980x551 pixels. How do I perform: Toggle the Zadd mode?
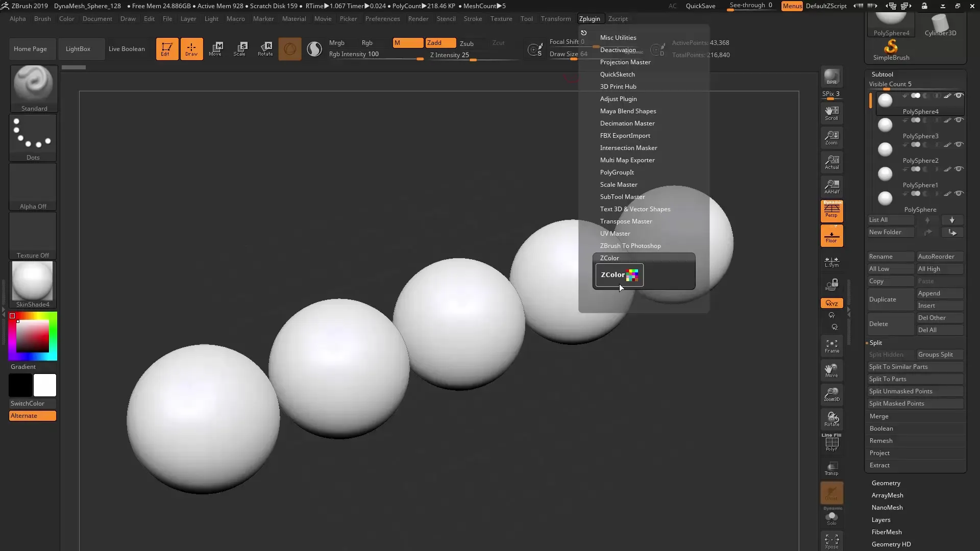[x=440, y=43]
